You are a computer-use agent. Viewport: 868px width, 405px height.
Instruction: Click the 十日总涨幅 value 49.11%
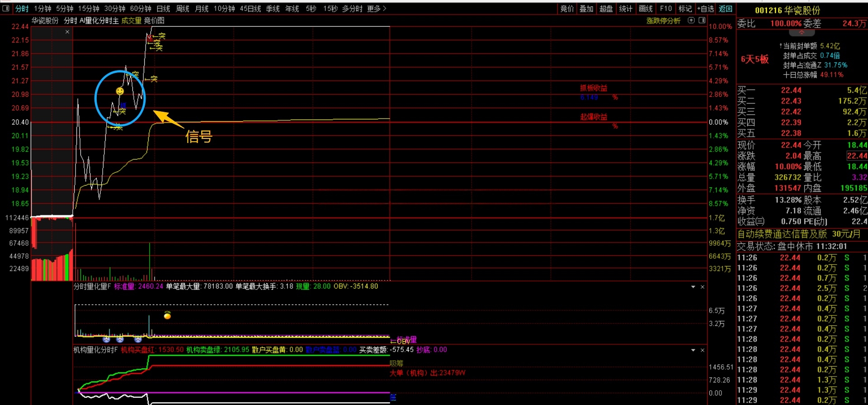pos(832,75)
